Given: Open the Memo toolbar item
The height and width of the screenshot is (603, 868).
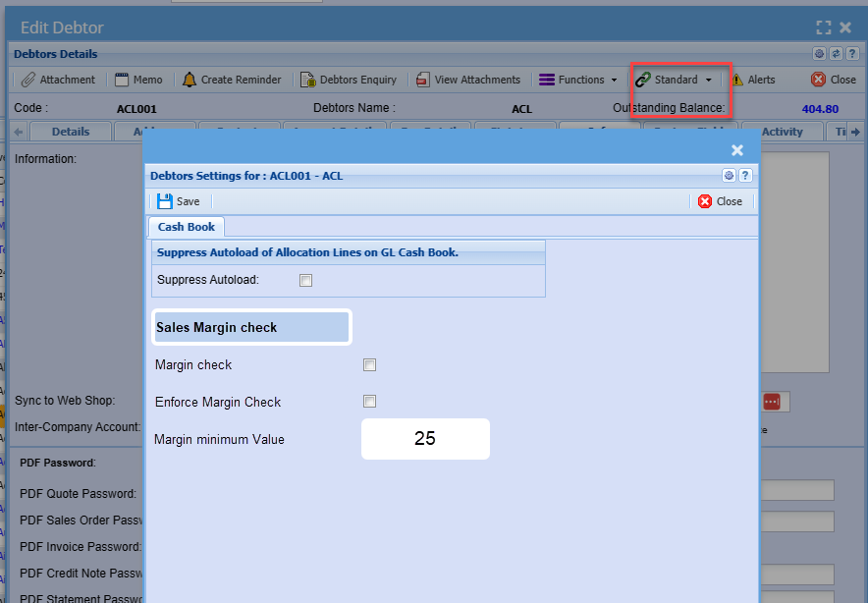Looking at the screenshot, I should pos(138,80).
